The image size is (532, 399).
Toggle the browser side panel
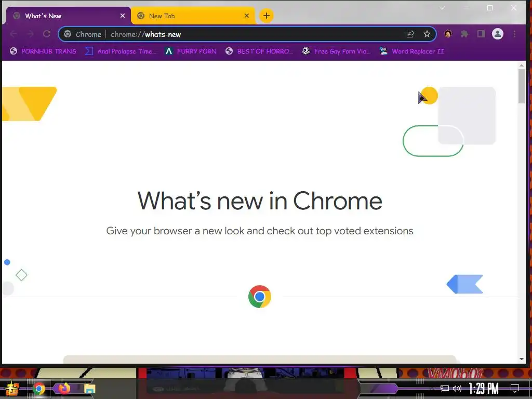(x=481, y=34)
